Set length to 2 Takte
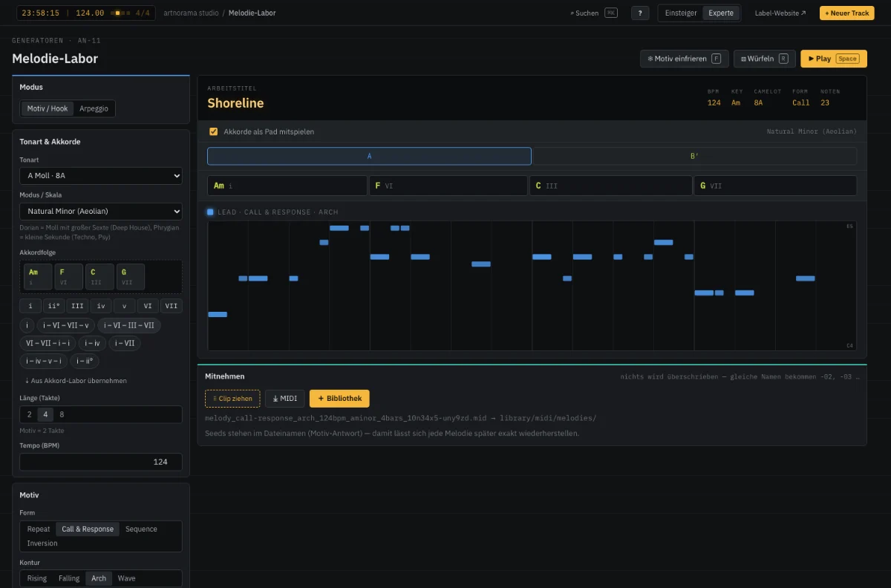Image resolution: width=891 pixels, height=588 pixels. 30,414
